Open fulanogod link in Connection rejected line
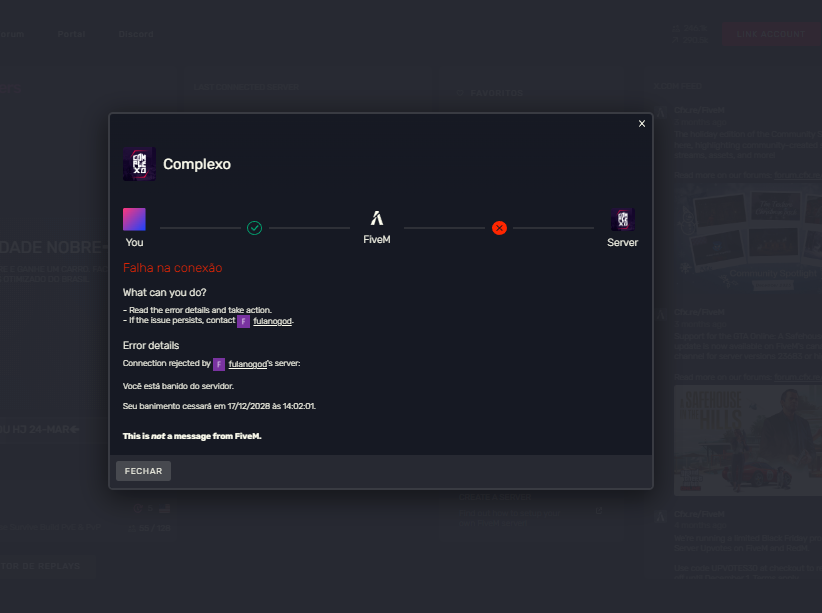 coord(247,364)
